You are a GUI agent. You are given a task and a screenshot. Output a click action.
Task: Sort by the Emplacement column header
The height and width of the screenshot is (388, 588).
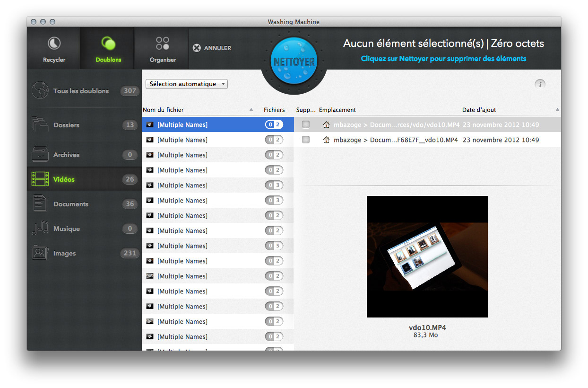tap(337, 110)
